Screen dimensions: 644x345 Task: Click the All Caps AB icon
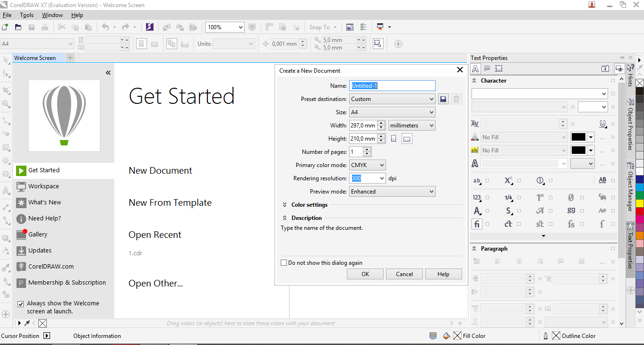[x=602, y=180]
